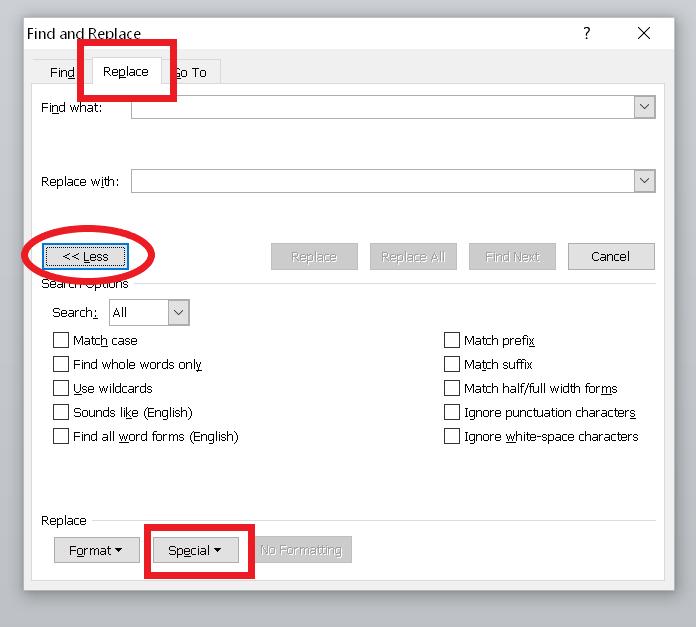This screenshot has height=627, width=696.
Task: Select the Replace tab
Action: [x=126, y=71]
